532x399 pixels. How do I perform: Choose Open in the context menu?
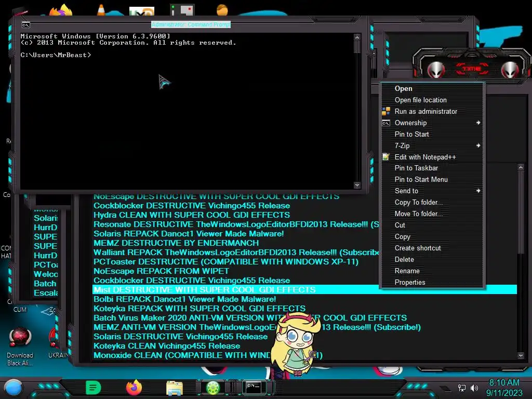coord(432,88)
